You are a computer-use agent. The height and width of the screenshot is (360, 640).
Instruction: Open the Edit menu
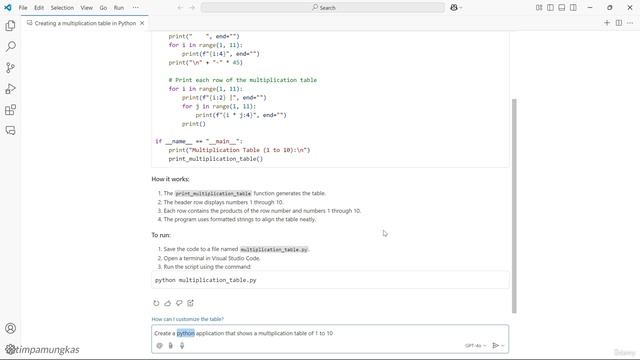(x=39, y=7)
